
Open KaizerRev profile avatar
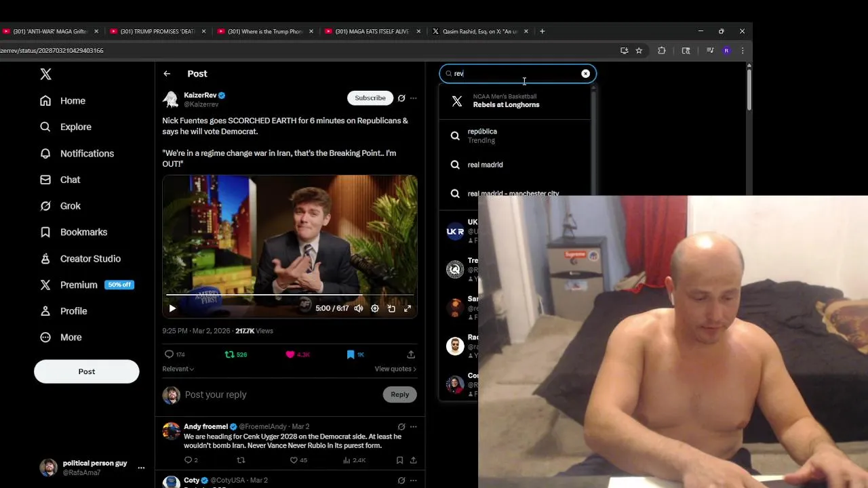pyautogui.click(x=170, y=100)
